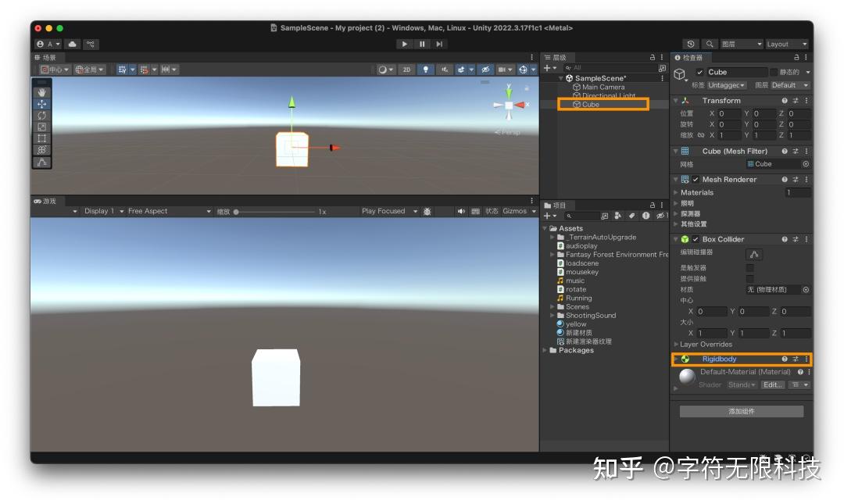Screen dimensions: 844x504
Task: Open the Layout dropdown
Action: [x=787, y=45]
